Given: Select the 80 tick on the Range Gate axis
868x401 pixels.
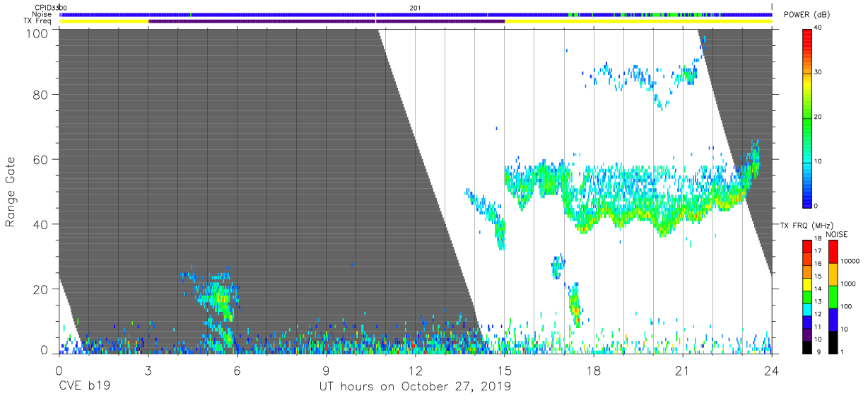Looking at the screenshot, I should [42, 94].
